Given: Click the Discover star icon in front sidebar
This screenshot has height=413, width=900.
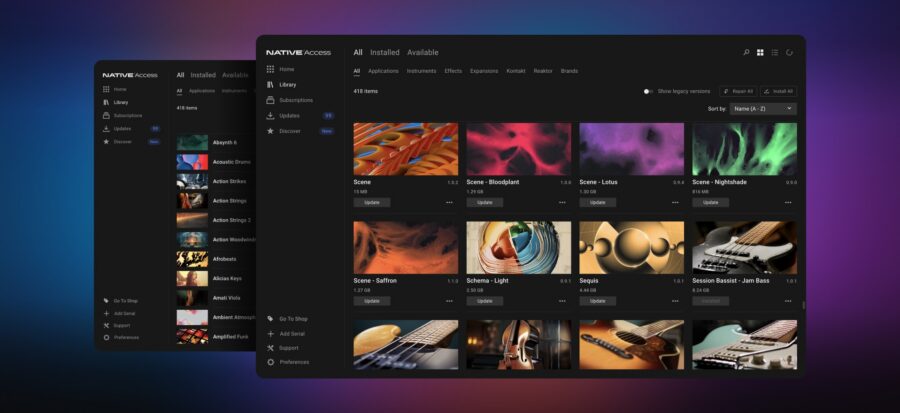Looking at the screenshot, I should 270,131.
